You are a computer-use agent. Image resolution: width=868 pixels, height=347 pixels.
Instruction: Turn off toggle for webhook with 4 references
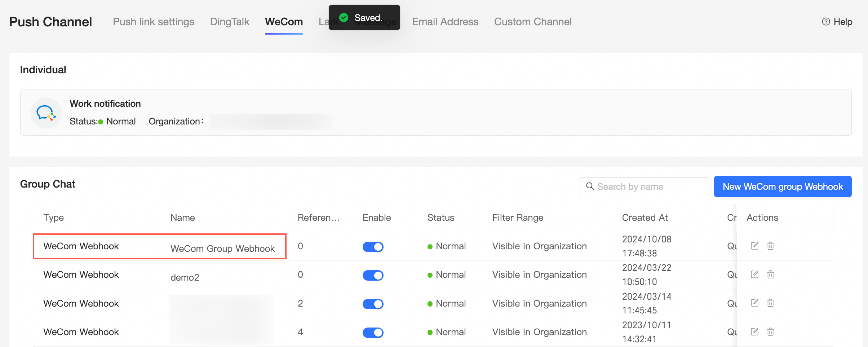(373, 333)
